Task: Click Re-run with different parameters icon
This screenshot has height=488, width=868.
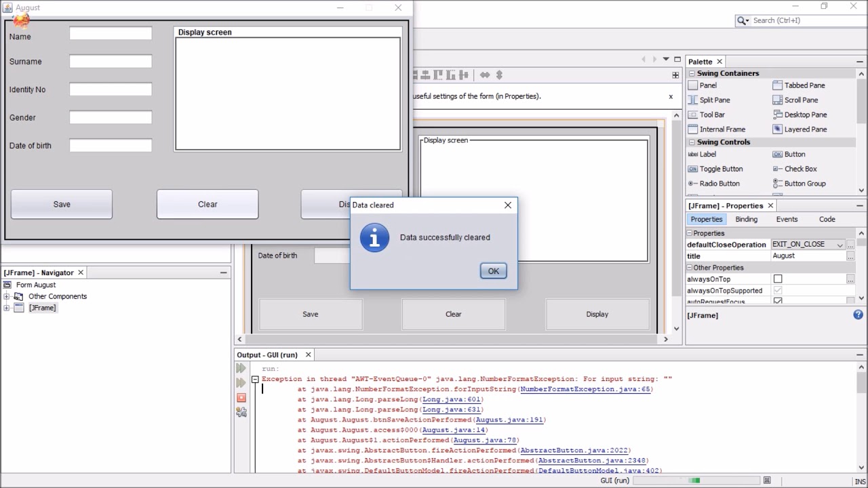Action: 241,383
